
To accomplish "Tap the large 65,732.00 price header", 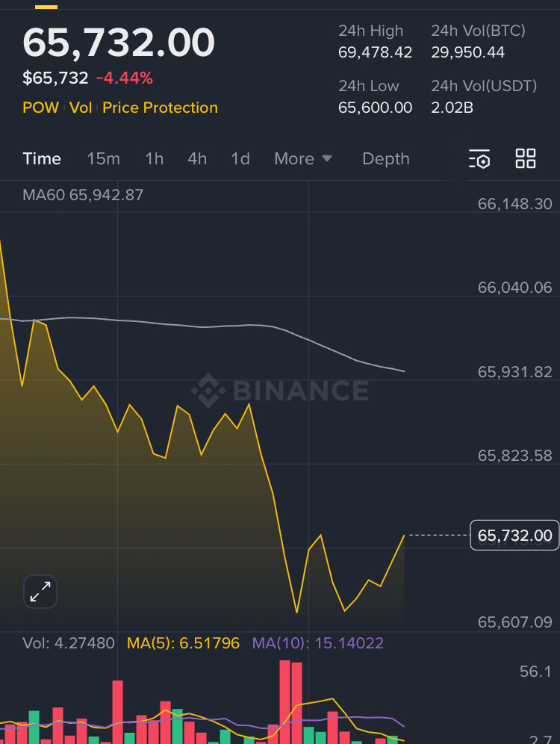I will point(119,43).
